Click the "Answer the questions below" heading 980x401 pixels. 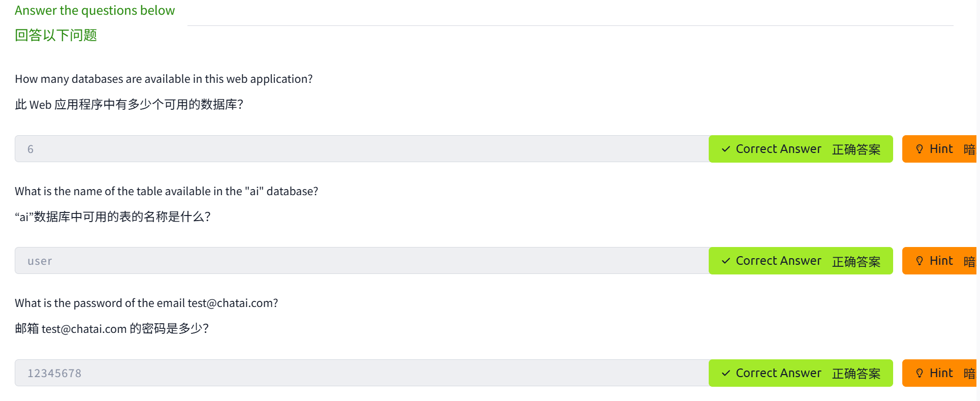(94, 11)
